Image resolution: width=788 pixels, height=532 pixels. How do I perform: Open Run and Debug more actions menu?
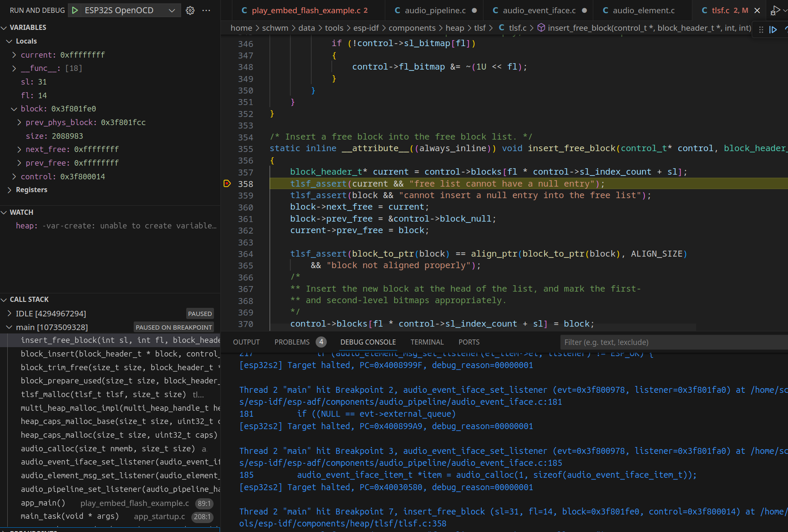206,10
